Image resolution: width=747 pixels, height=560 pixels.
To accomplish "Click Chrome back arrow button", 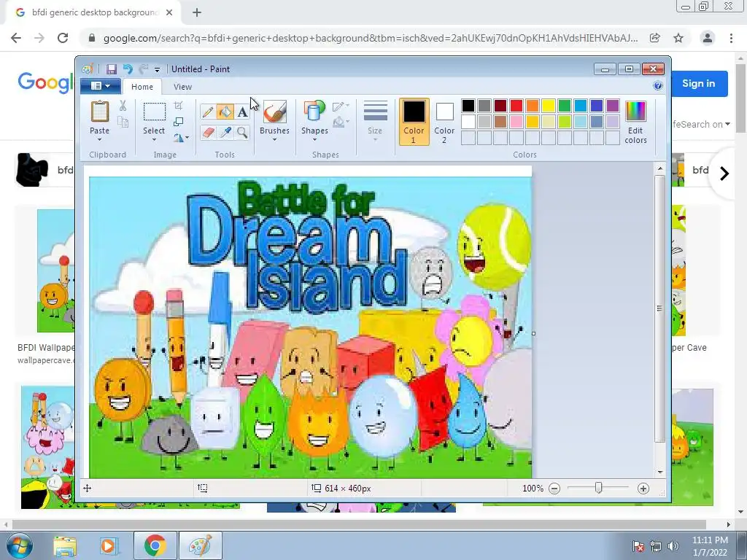I will (x=16, y=38).
